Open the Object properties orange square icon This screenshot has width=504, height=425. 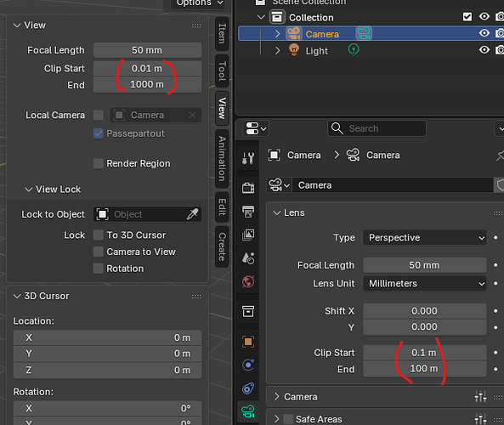click(248, 342)
